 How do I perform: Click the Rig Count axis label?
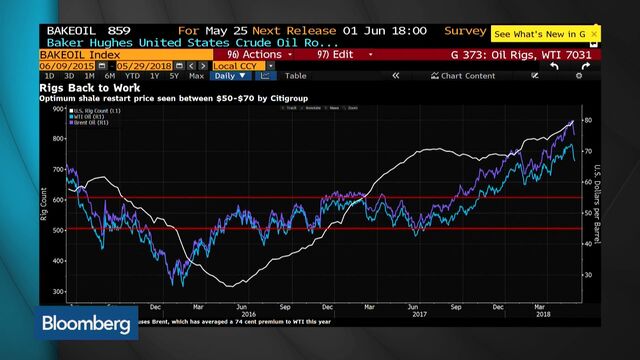[x=43, y=204]
